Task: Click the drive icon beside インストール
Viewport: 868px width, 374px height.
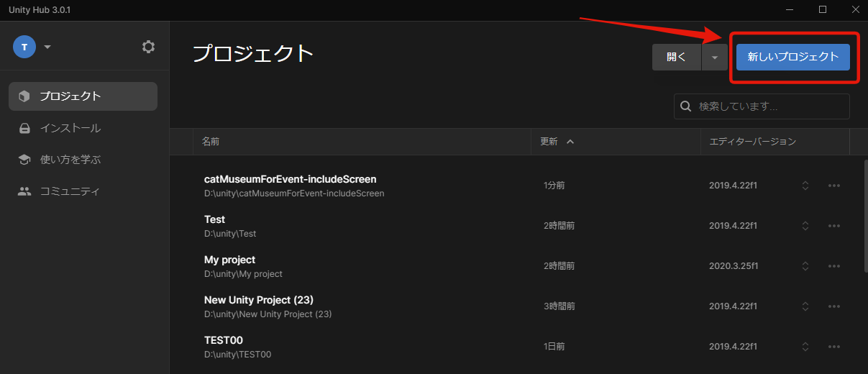Action: [x=24, y=128]
